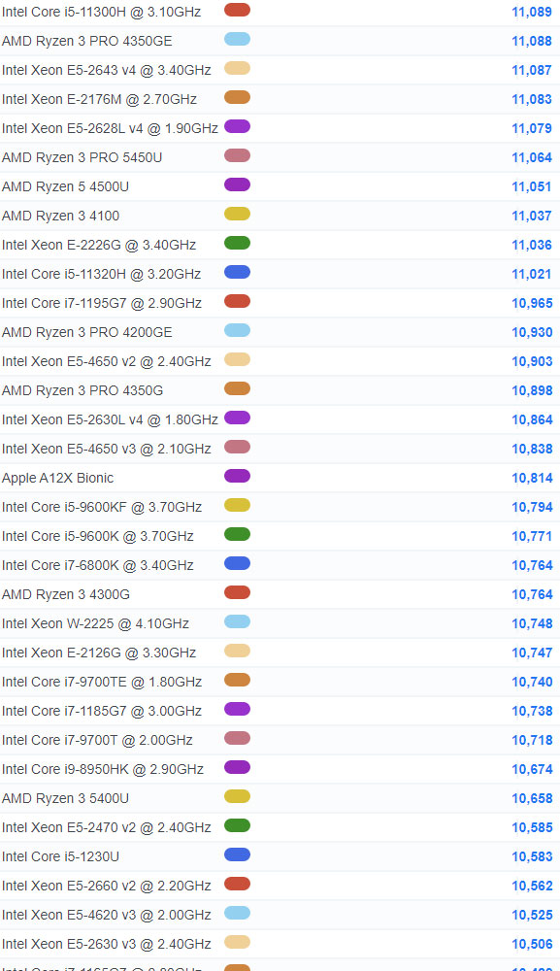Click the orange swatch beside Xeon E-2176M
The height and width of the screenshot is (971, 560).
pos(237,97)
